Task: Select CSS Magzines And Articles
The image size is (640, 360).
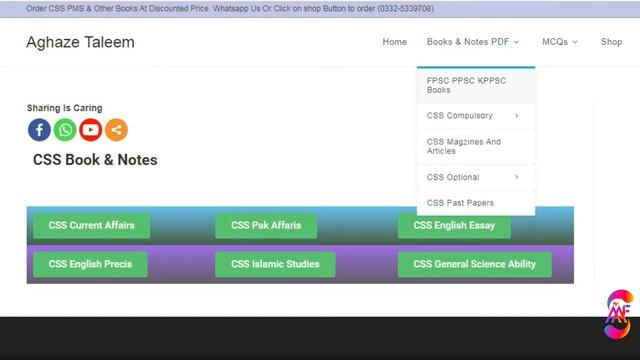Action: point(476,147)
